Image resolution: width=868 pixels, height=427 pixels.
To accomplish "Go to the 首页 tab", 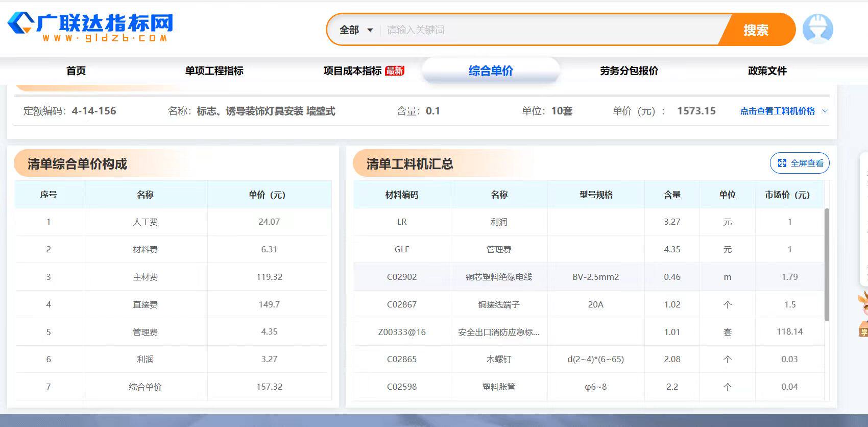I will (x=76, y=70).
